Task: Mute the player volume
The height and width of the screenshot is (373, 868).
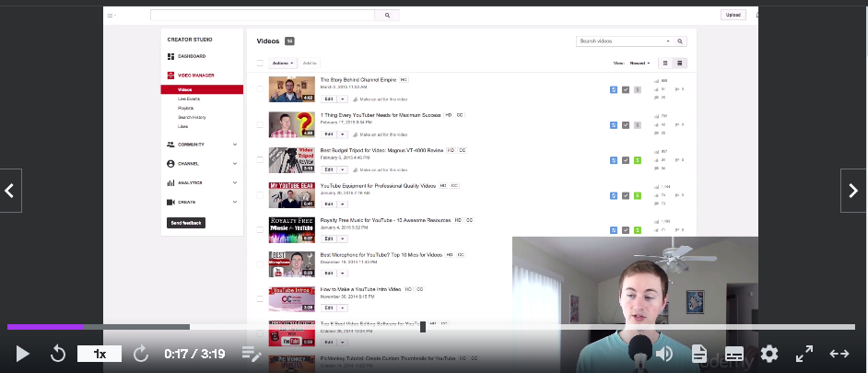Action: pos(664,354)
